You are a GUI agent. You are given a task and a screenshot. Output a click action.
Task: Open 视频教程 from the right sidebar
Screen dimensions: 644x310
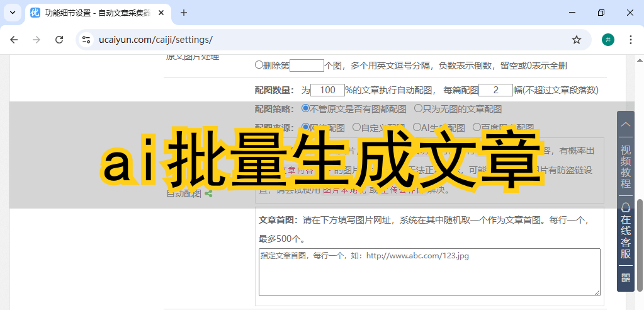pyautogui.click(x=626, y=166)
